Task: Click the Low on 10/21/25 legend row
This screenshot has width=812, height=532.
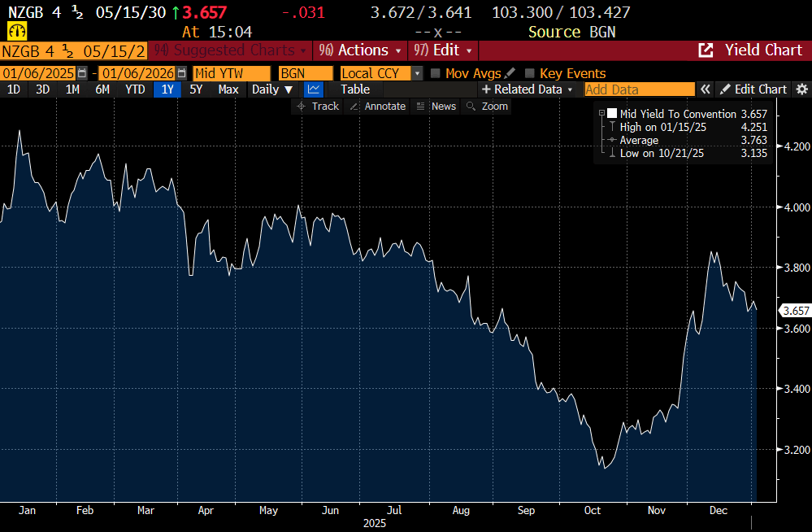Action: point(688,153)
